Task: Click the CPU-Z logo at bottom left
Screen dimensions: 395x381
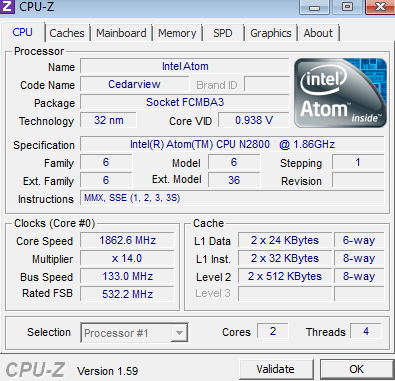Action: (35, 370)
